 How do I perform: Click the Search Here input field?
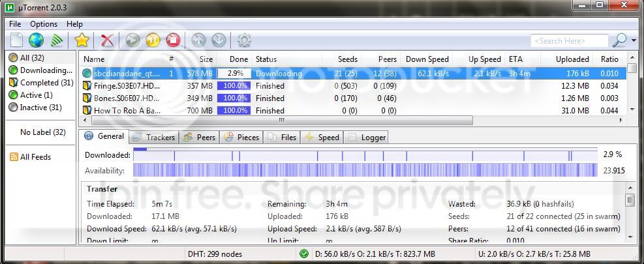point(569,40)
